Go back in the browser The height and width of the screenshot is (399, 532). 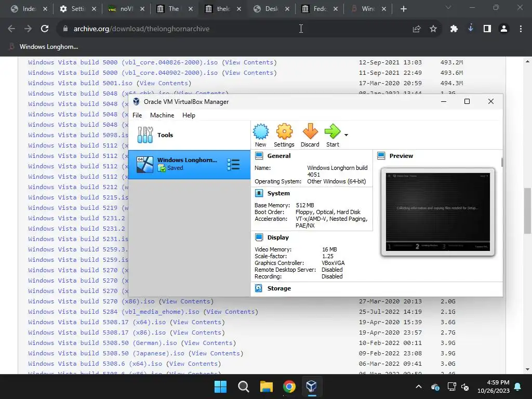11,29
